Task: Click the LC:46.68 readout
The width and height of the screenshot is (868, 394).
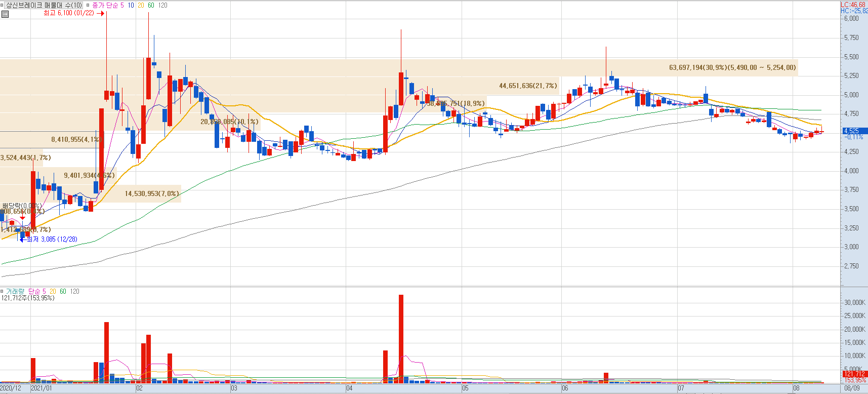Action: (853, 5)
